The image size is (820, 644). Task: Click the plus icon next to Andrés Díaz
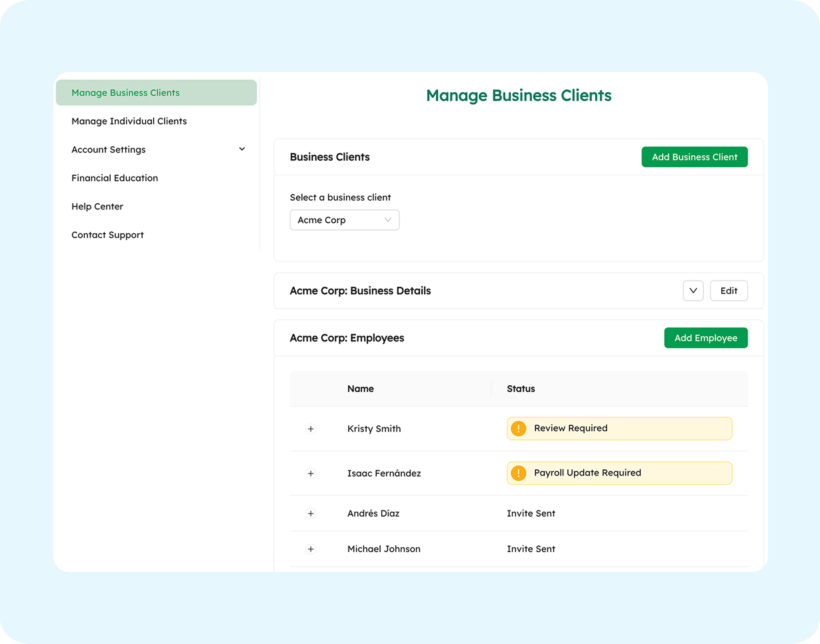[311, 513]
